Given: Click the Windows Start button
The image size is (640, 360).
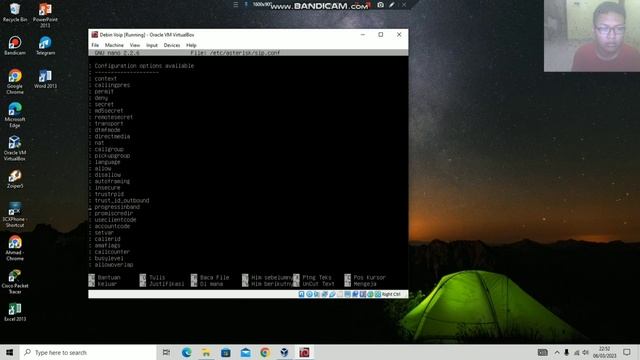Looking at the screenshot, I should coord(10,352).
